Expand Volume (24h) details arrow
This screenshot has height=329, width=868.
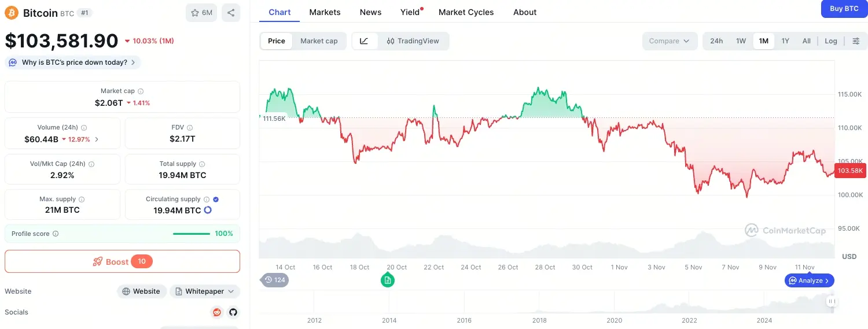(x=97, y=139)
